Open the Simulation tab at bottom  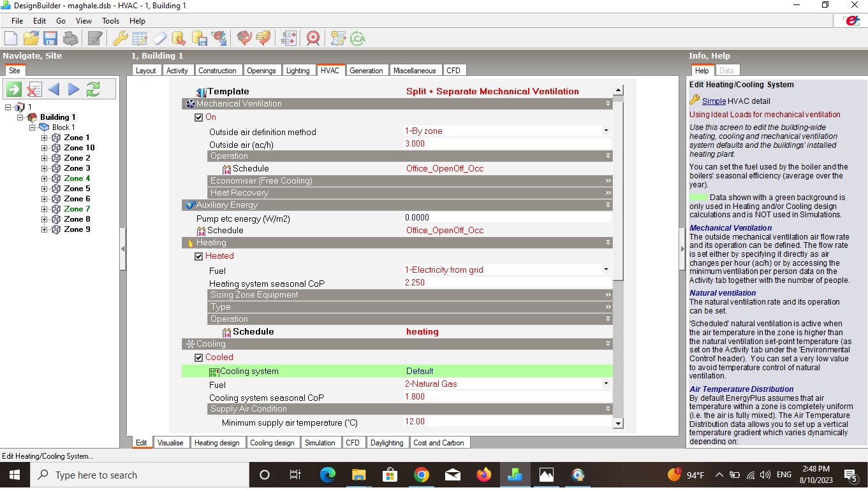(320, 442)
